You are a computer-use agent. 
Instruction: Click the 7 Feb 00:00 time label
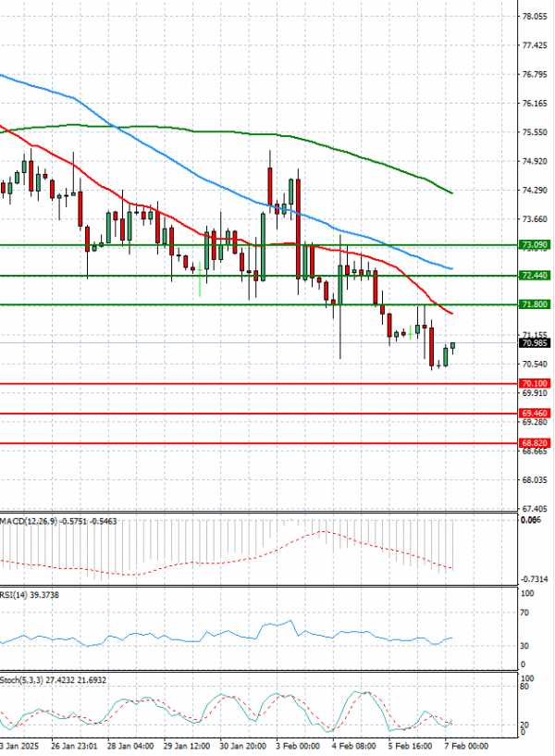pos(465,745)
